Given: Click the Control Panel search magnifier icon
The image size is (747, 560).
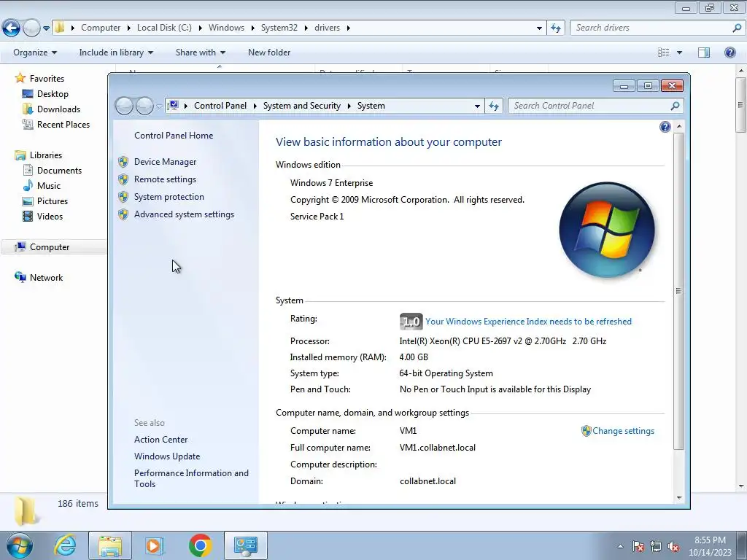Looking at the screenshot, I should point(675,106).
